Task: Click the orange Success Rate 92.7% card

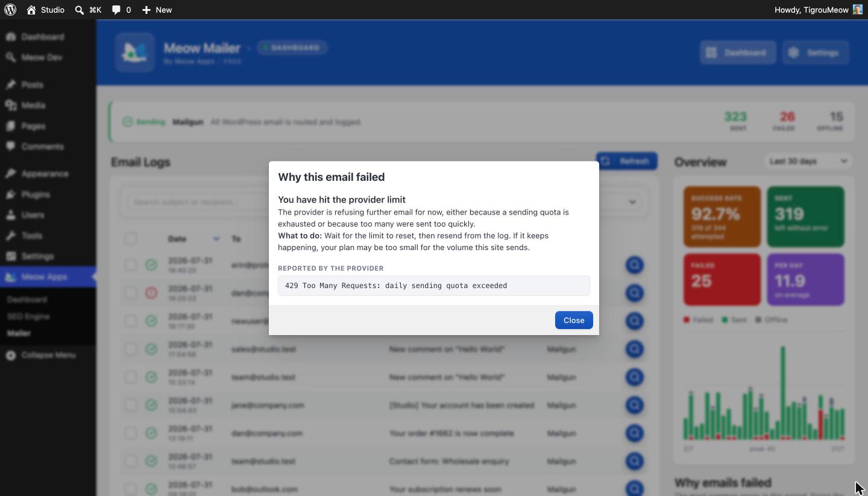Action: click(722, 216)
